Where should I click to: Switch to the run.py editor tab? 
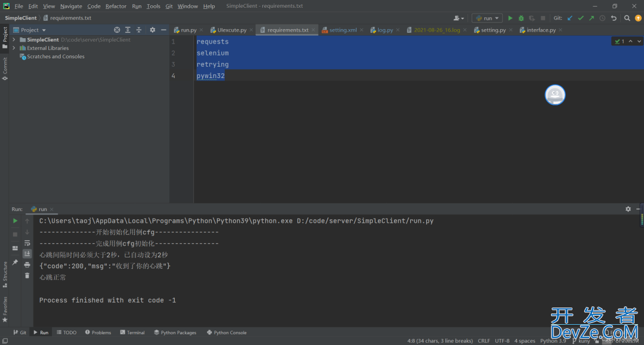(188, 30)
